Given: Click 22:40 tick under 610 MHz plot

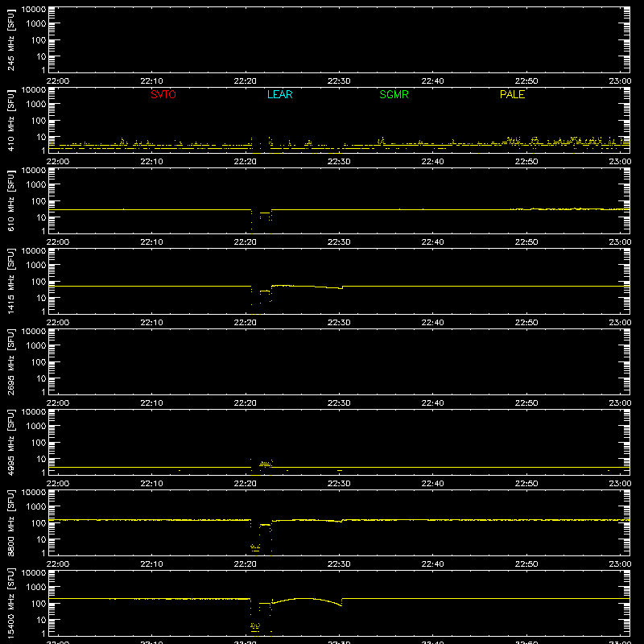Looking at the screenshot, I should pos(432,242).
